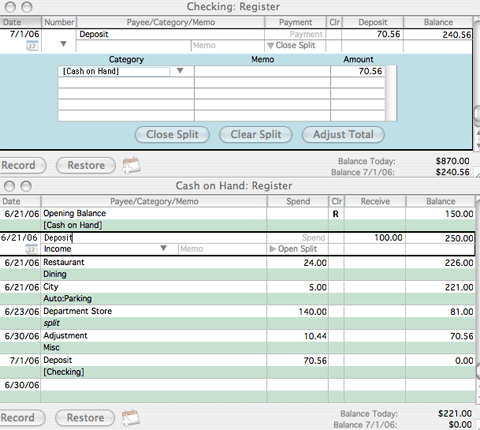Click Restore in Cash on Hand register

85,418
